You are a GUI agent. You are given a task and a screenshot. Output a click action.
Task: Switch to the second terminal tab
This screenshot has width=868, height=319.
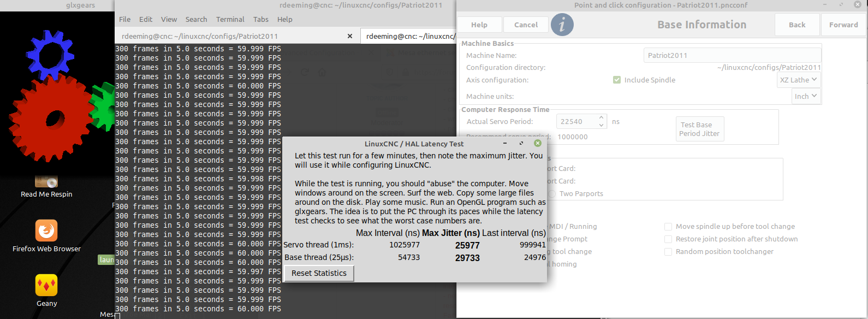click(x=408, y=36)
